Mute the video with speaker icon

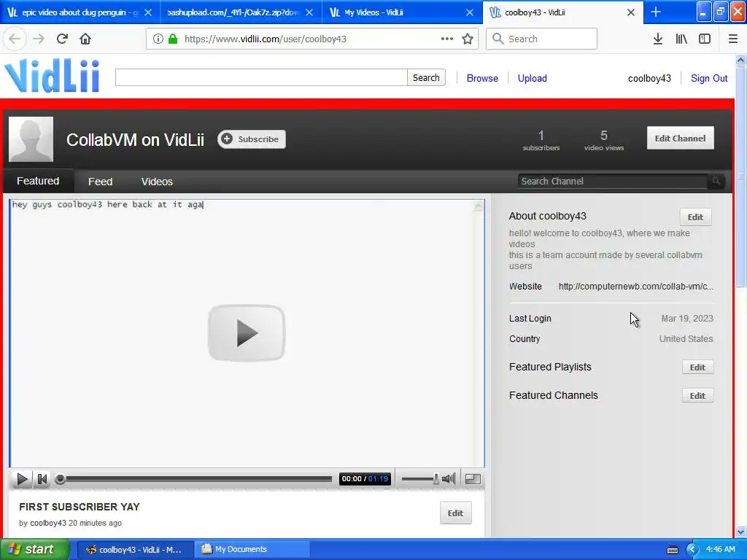[449, 478]
